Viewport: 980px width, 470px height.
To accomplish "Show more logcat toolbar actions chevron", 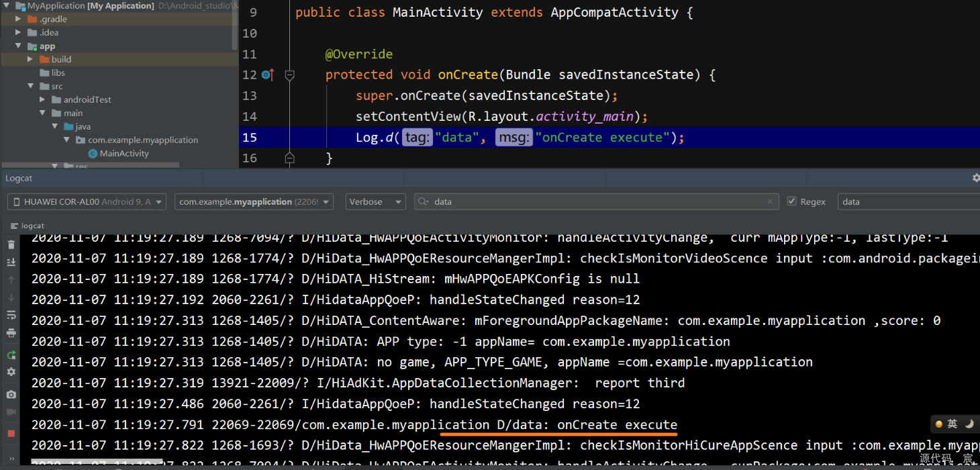I will coord(11,458).
